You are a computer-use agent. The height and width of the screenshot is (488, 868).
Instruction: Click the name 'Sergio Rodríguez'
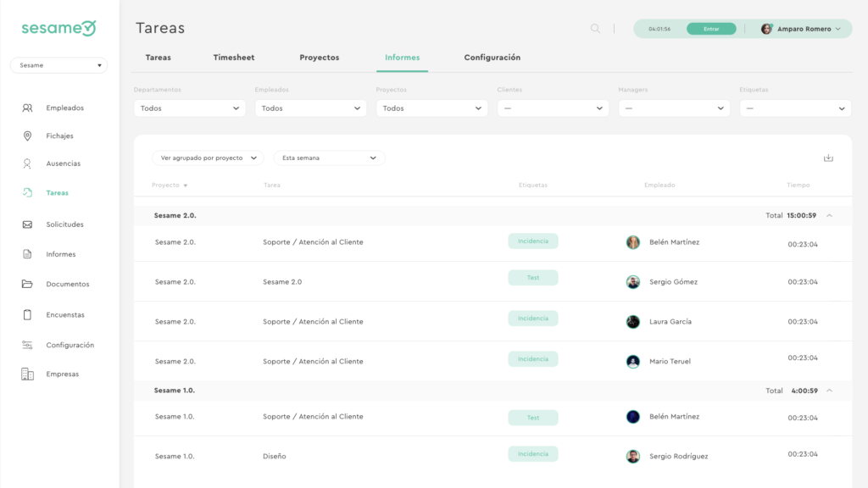tap(679, 456)
